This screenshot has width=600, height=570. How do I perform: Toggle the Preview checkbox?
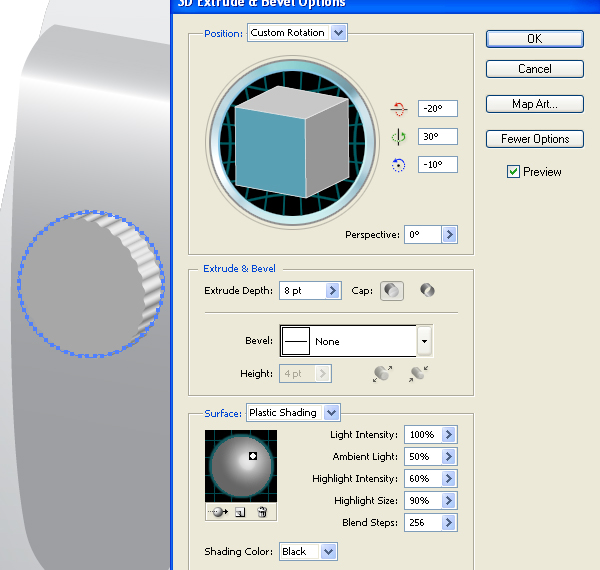pyautogui.click(x=513, y=172)
